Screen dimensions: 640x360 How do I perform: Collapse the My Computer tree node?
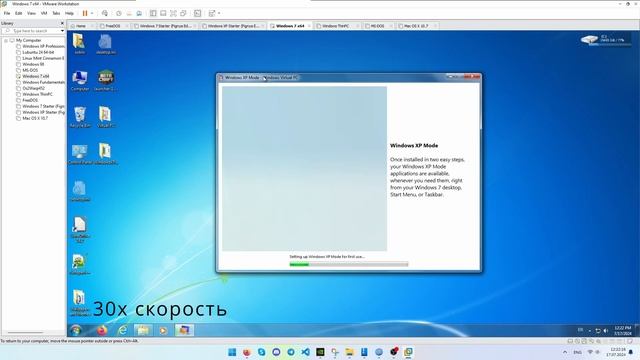6,40
